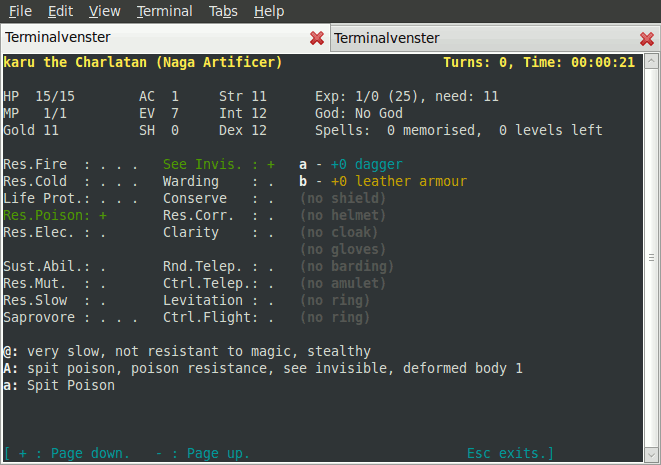The height and width of the screenshot is (465, 661).
Task: Open the Terminal menu
Action: tap(165, 11)
